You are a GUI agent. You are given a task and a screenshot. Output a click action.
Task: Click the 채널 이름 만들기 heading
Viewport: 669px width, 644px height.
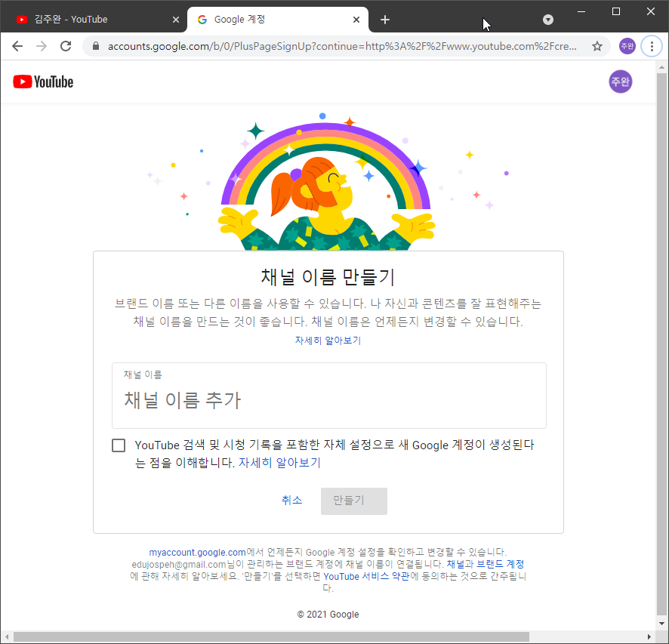(x=328, y=277)
